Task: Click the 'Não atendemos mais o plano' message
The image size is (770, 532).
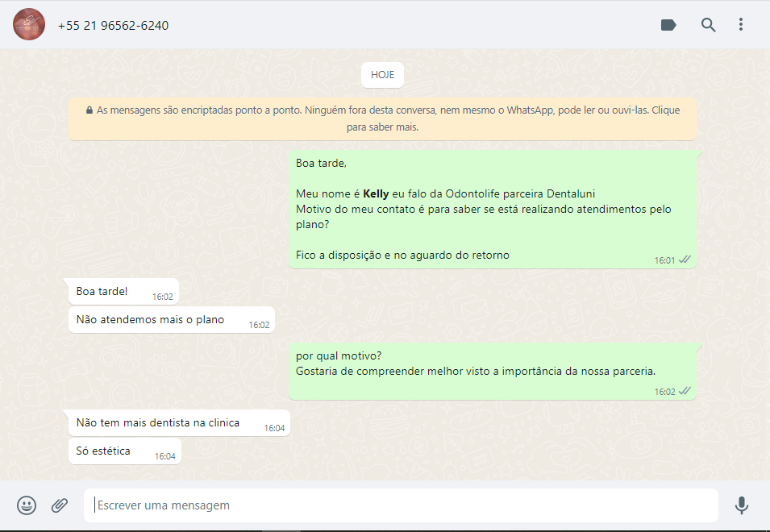Action: click(151, 319)
